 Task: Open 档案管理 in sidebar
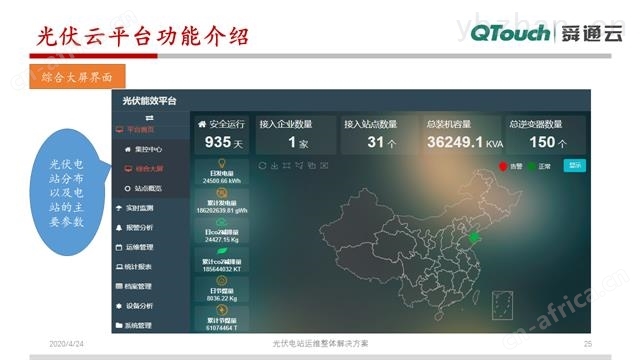tap(134, 286)
